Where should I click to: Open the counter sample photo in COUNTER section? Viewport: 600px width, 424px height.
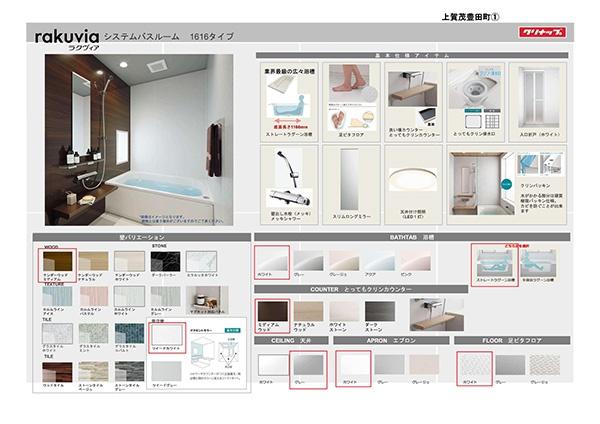click(x=437, y=315)
